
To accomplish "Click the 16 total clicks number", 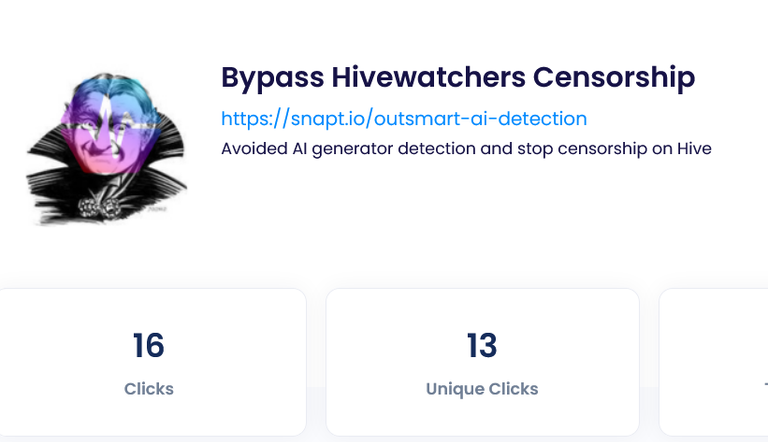I will (x=148, y=345).
